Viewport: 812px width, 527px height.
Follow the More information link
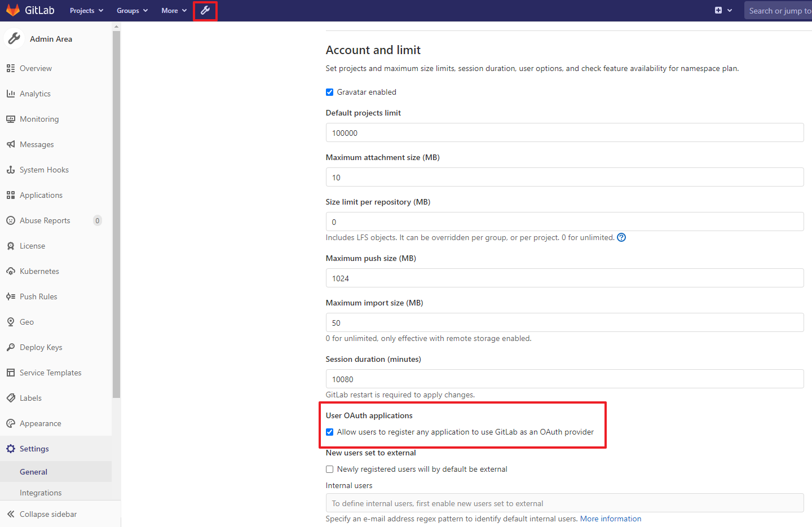(610, 519)
